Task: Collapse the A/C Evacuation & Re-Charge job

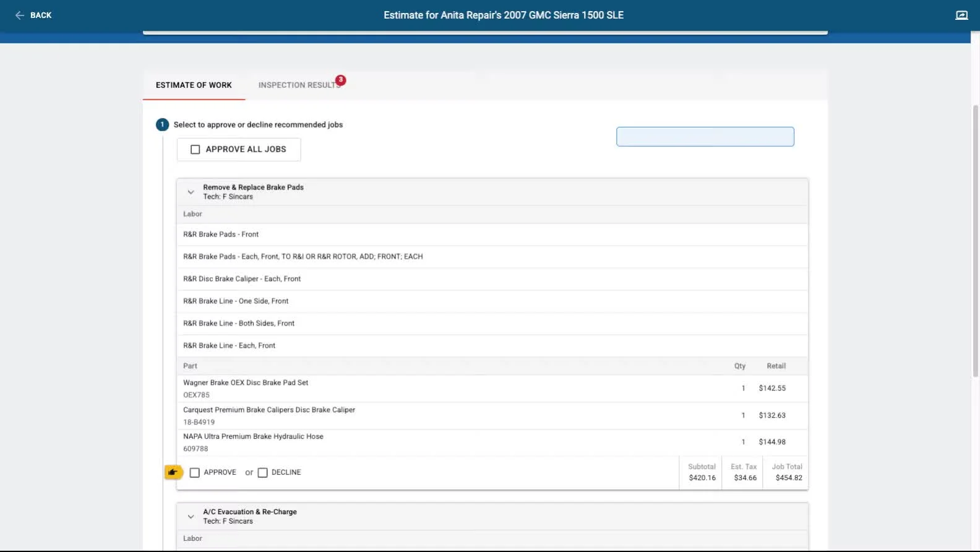Action: [191, 516]
